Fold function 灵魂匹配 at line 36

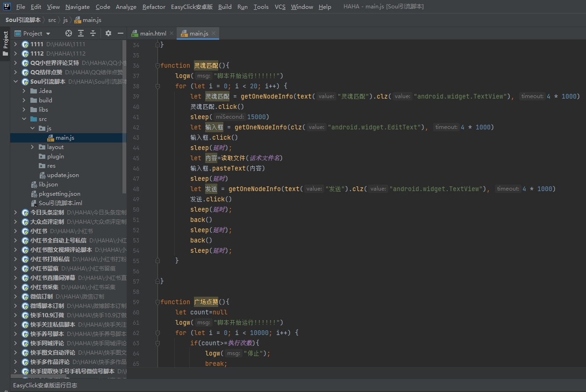158,65
